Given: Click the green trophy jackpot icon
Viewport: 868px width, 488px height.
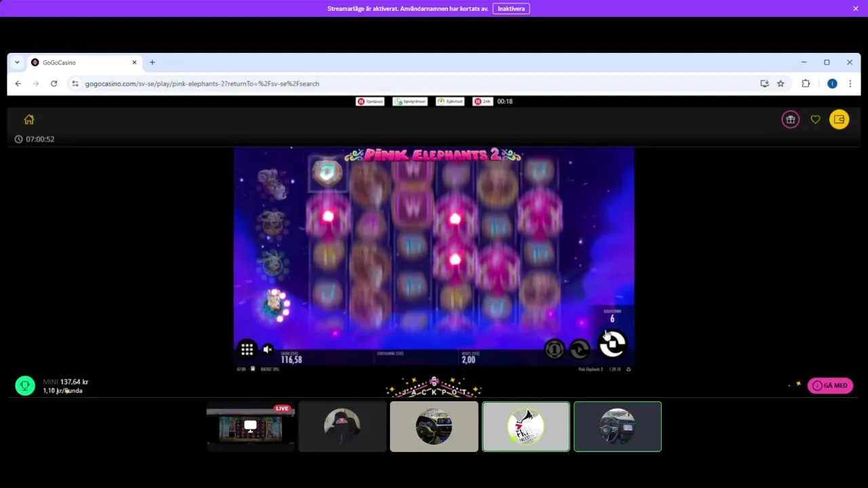Looking at the screenshot, I should (25, 386).
